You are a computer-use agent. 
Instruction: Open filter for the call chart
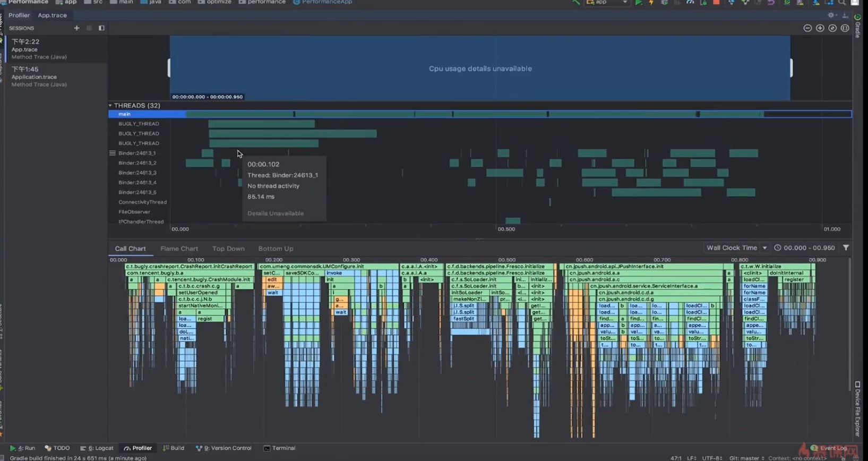click(x=846, y=248)
